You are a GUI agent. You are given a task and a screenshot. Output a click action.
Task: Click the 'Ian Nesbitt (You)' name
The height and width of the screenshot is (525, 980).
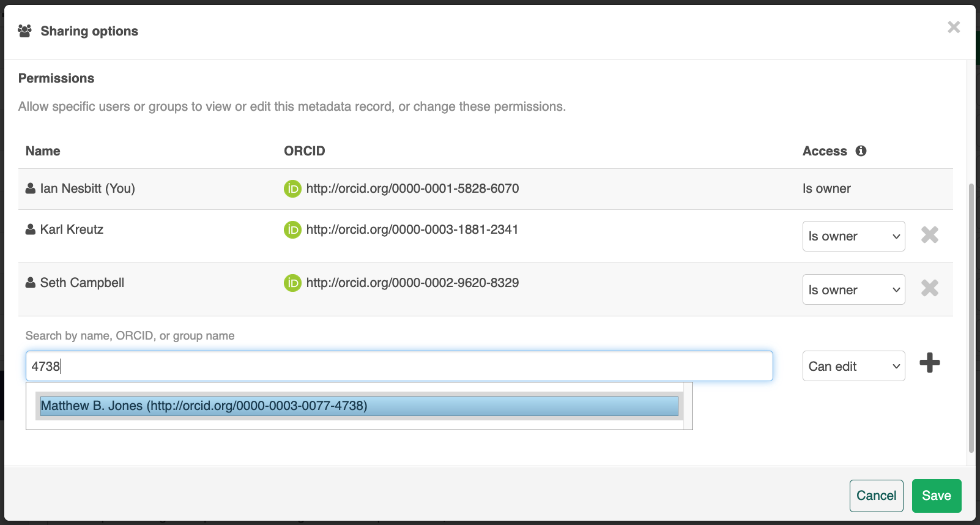click(x=87, y=188)
